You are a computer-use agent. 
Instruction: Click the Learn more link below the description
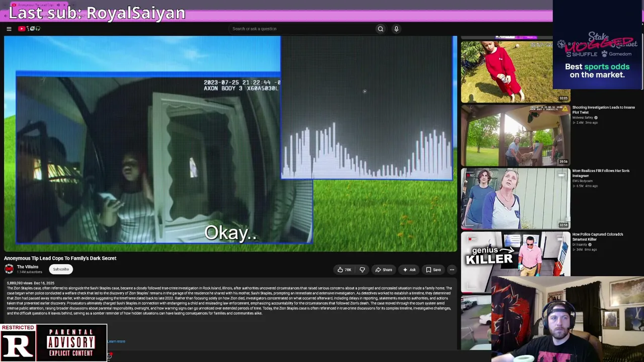click(x=116, y=341)
